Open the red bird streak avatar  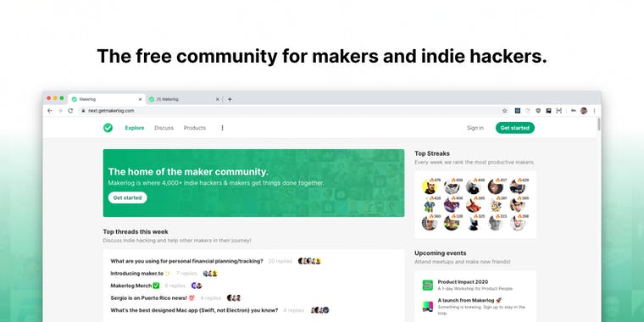tap(473, 205)
